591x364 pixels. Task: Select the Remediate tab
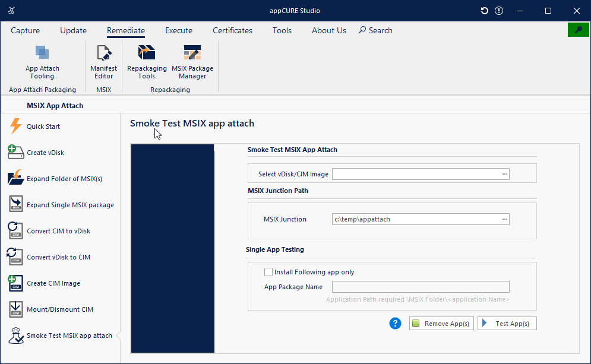click(126, 30)
